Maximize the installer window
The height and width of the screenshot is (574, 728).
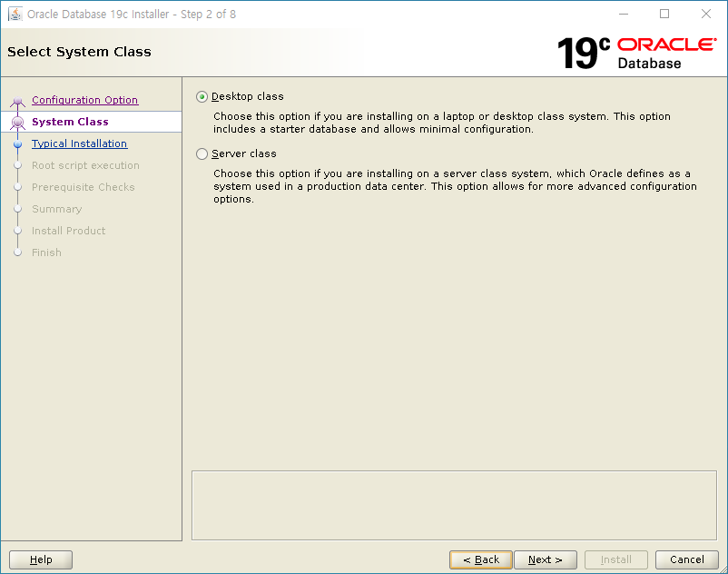pos(664,14)
